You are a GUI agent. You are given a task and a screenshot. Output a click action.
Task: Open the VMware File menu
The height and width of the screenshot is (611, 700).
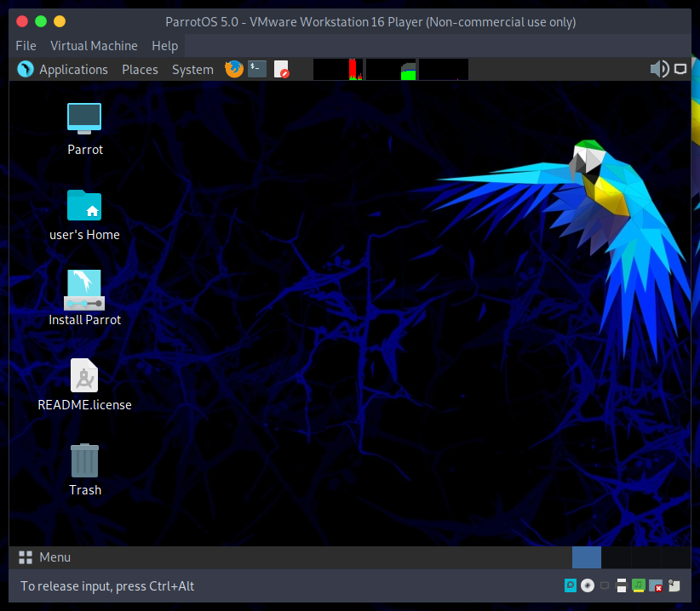pos(26,45)
